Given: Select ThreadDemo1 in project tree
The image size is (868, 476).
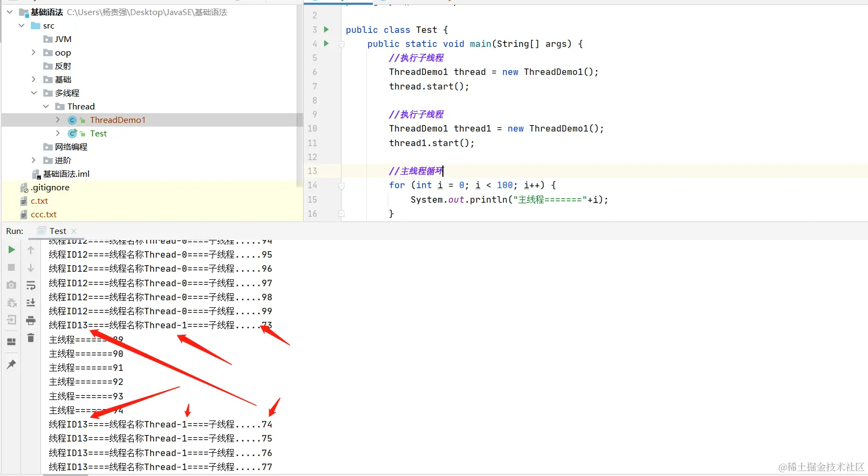Looking at the screenshot, I should [118, 120].
